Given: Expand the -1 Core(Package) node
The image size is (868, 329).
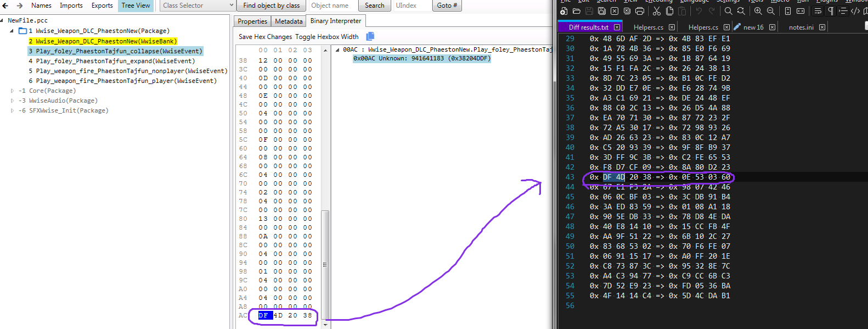Looking at the screenshot, I should (x=12, y=91).
